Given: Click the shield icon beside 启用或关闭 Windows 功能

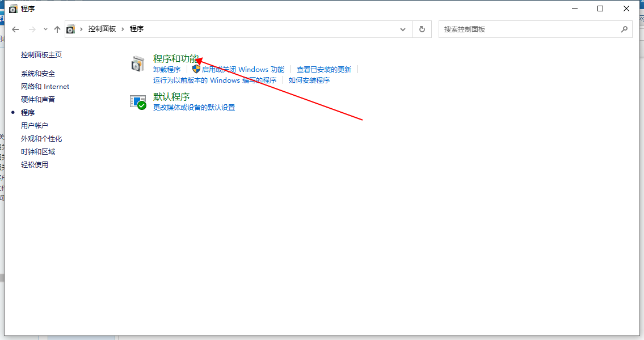Looking at the screenshot, I should [x=196, y=69].
